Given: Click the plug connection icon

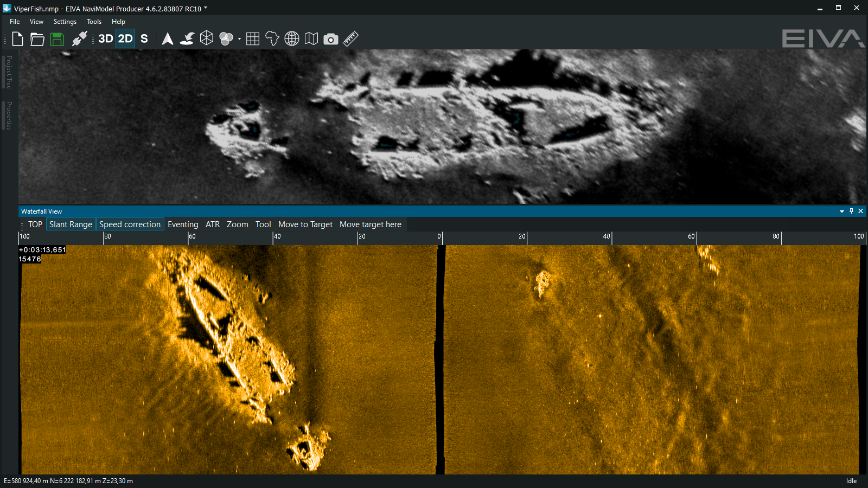Looking at the screenshot, I should (79, 39).
